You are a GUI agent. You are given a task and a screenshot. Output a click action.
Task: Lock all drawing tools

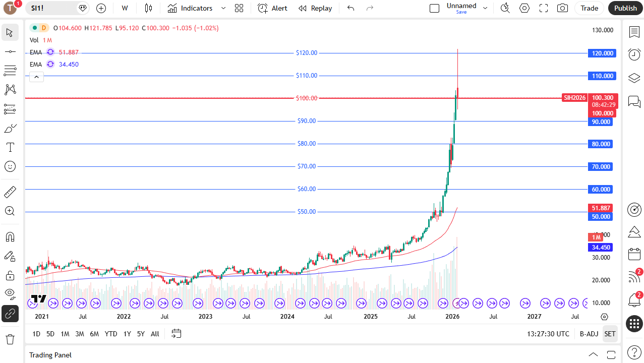(x=10, y=275)
